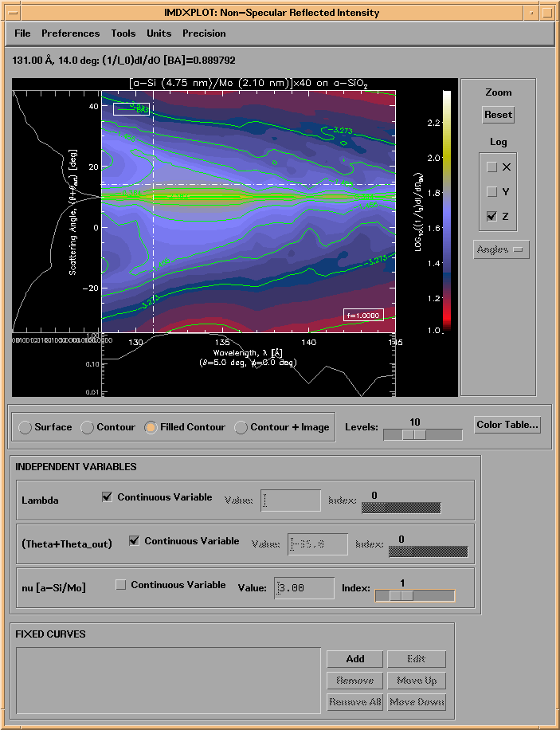Click the nu [a-Si/Mo] Value field
560x730 pixels.
pos(304,588)
